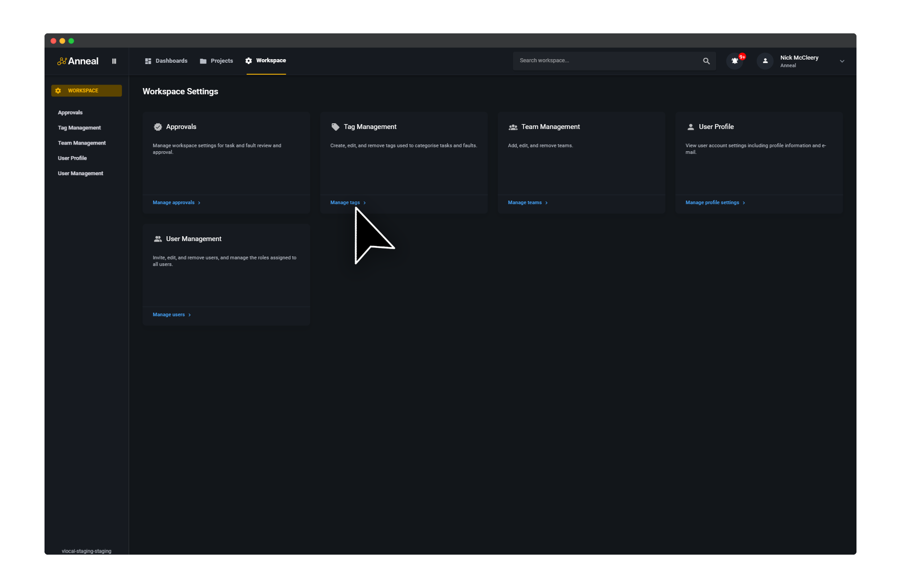Click the Approvals verified badge icon
This screenshot has width=901, height=588.
click(x=158, y=127)
